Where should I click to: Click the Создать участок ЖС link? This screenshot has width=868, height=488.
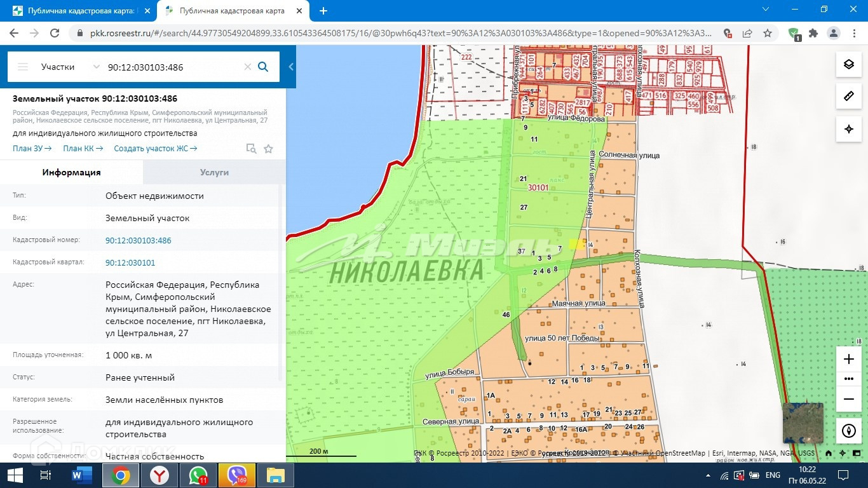(x=155, y=149)
